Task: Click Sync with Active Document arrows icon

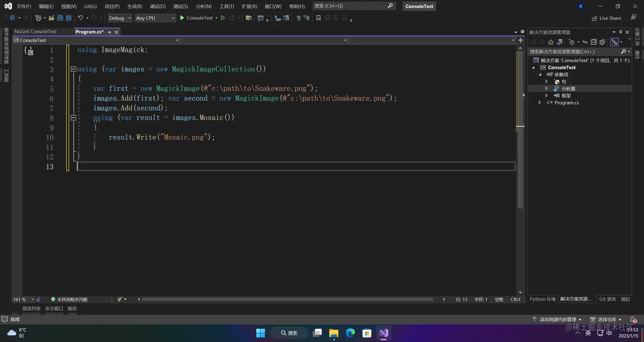Action: 585,42
